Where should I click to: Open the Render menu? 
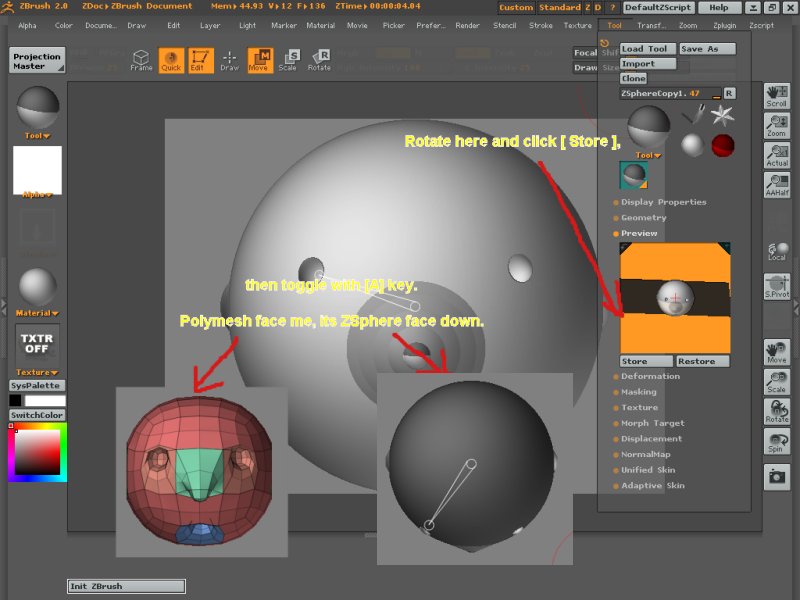[467, 25]
